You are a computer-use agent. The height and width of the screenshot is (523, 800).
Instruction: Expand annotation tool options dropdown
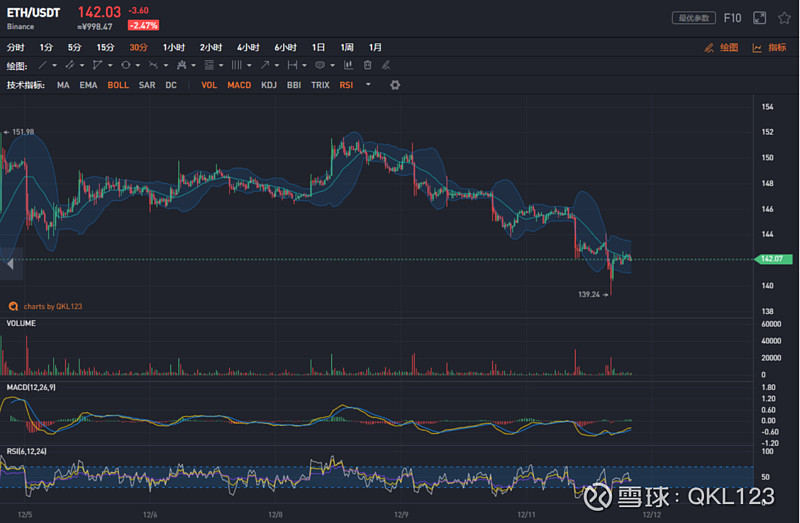332,65
